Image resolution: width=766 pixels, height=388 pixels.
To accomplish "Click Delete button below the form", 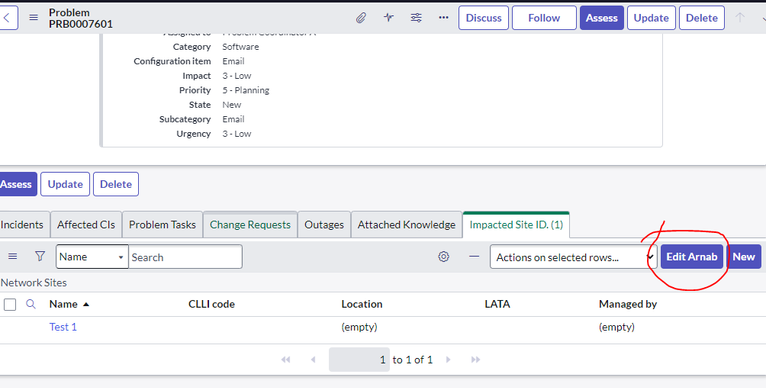I will point(116,184).
